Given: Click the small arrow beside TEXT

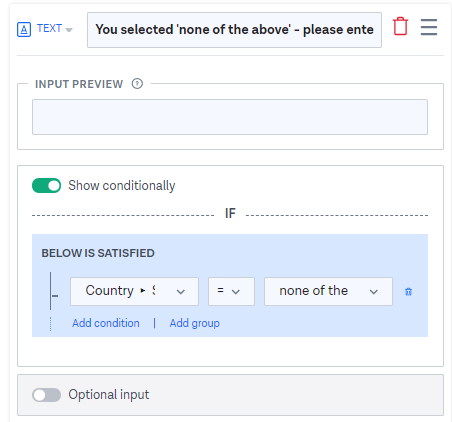Looking at the screenshot, I should pyautogui.click(x=69, y=30).
